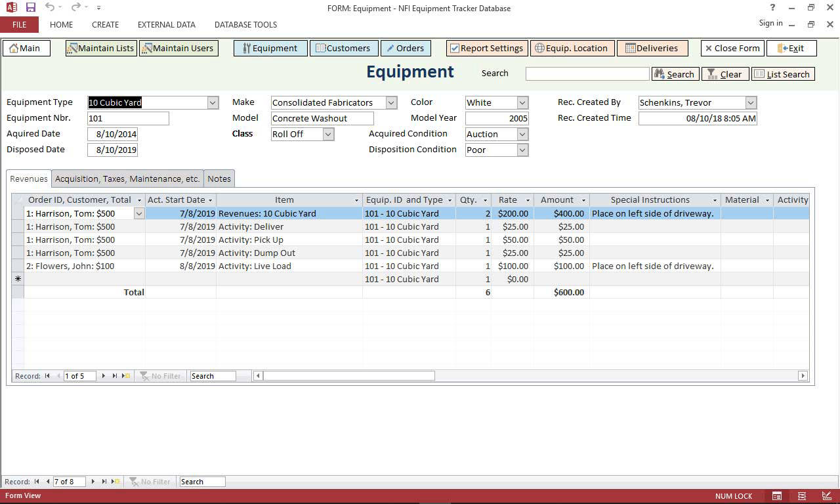Expand the Acquired Condition dropdown

[522, 134]
